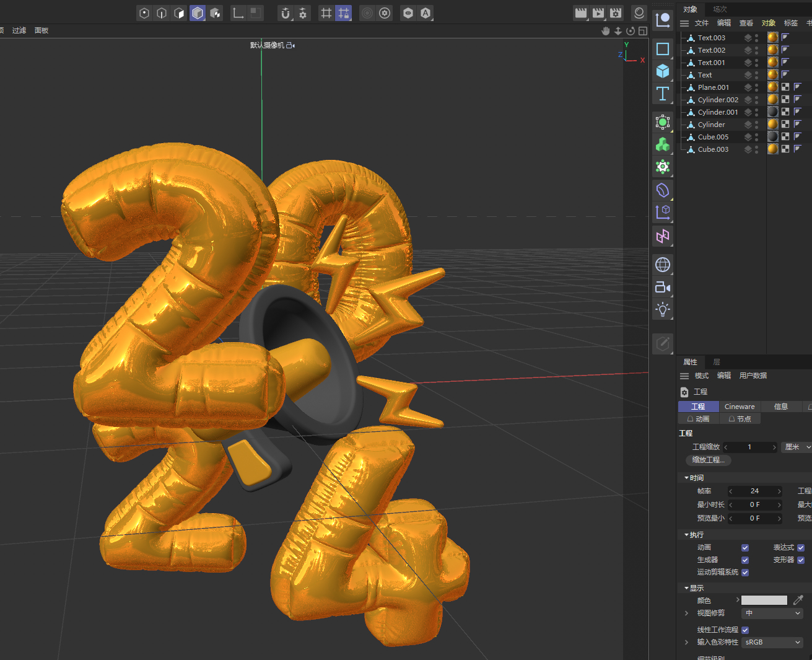Select the highlighted Model mode cube icon
This screenshot has width=812, height=660.
click(198, 13)
